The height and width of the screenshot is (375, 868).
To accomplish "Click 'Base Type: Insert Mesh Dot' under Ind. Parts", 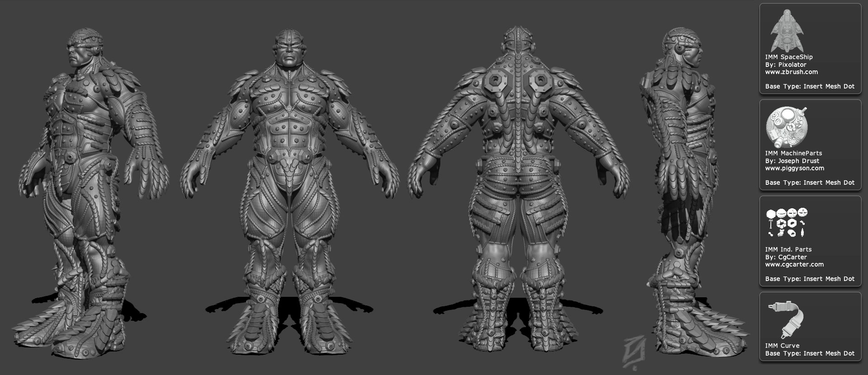I will click(x=810, y=279).
